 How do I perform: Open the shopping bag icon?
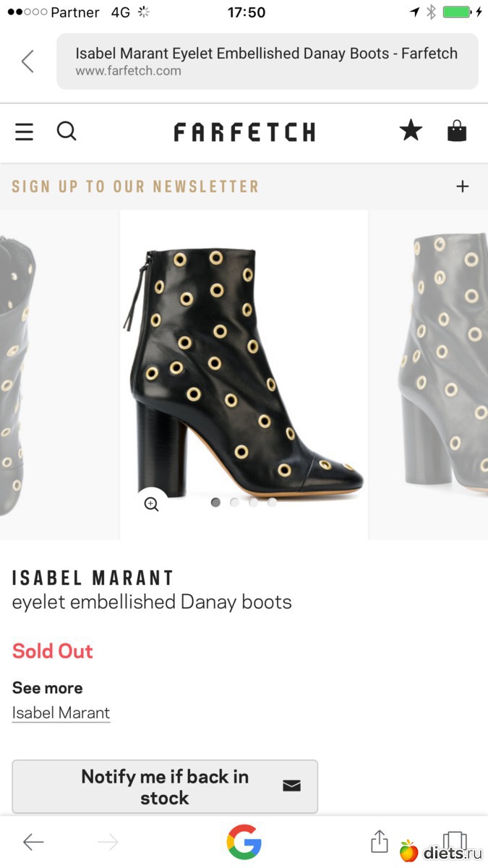point(457,131)
